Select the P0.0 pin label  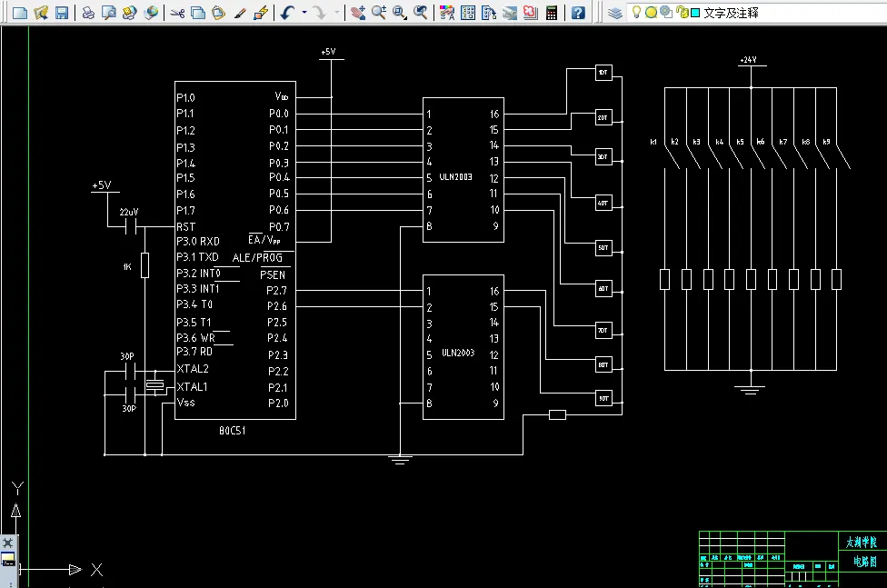point(279,114)
